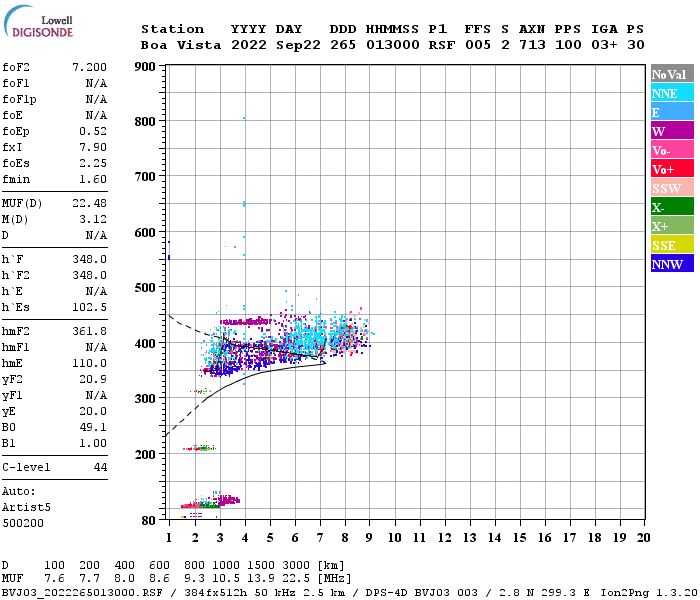Select the NNW dark blue swatch
The width and height of the screenshot is (700, 600).
[672, 263]
